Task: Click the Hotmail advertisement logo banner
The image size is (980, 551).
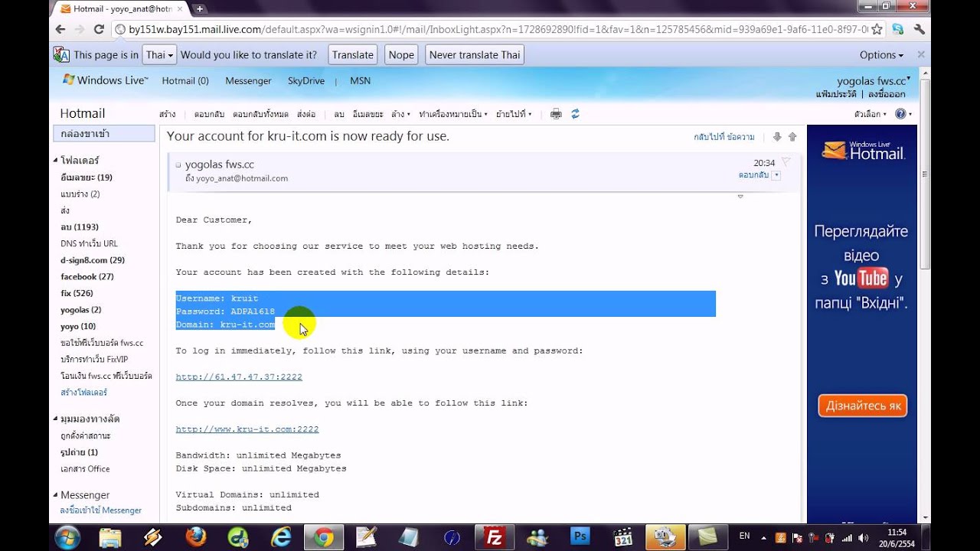Action: point(863,149)
